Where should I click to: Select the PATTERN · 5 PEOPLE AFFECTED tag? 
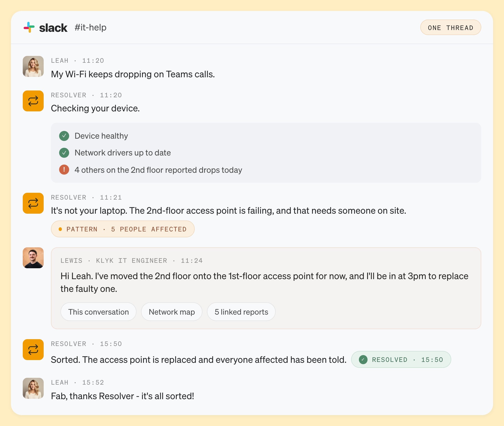pos(123,229)
